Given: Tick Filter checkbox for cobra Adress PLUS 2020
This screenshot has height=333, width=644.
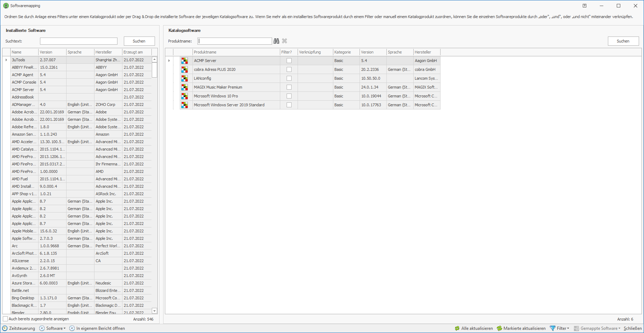Looking at the screenshot, I should click(x=289, y=69).
